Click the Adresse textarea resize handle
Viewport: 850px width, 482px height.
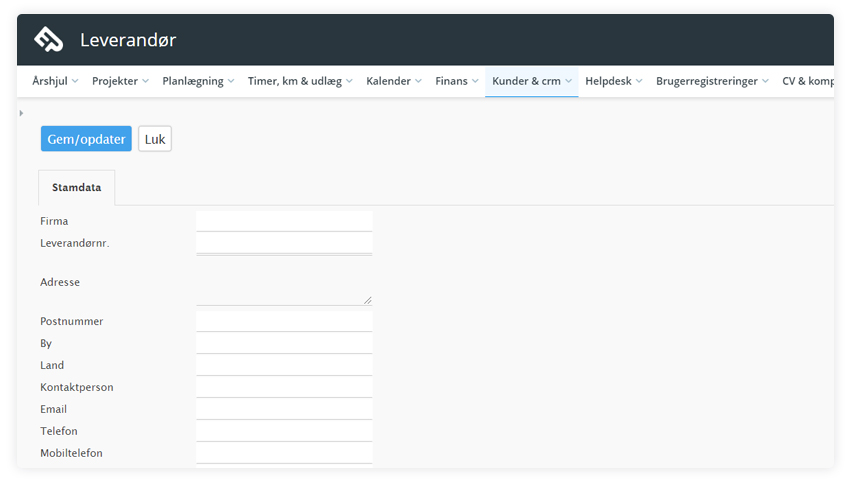point(368,300)
